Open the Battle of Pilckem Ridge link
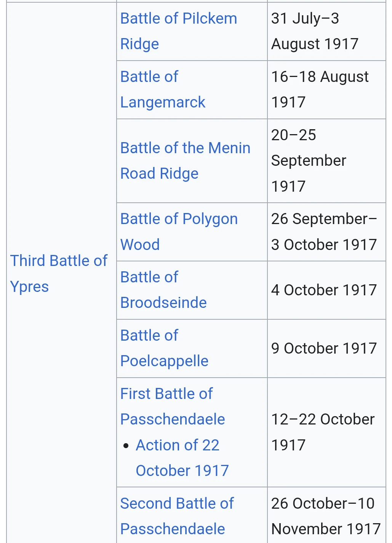 178,31
